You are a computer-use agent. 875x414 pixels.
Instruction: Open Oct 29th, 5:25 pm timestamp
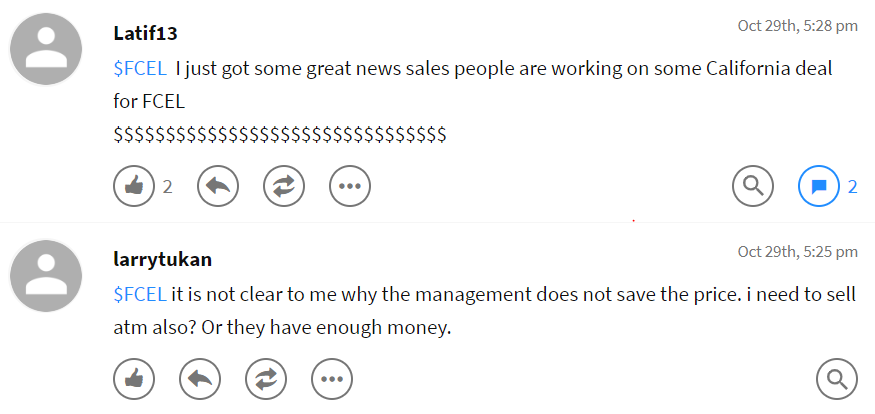[x=797, y=251]
